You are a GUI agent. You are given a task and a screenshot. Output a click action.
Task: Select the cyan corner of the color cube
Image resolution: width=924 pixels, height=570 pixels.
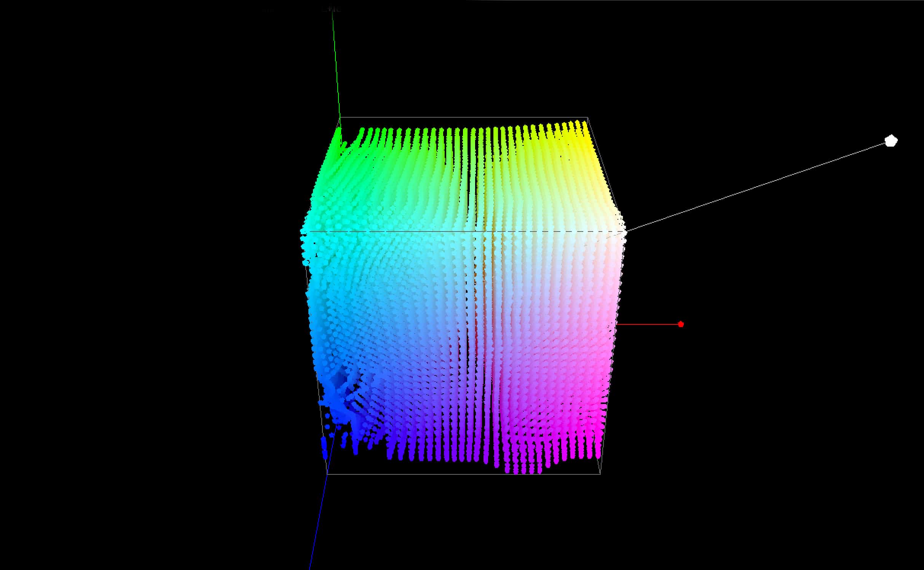pyautogui.click(x=305, y=233)
